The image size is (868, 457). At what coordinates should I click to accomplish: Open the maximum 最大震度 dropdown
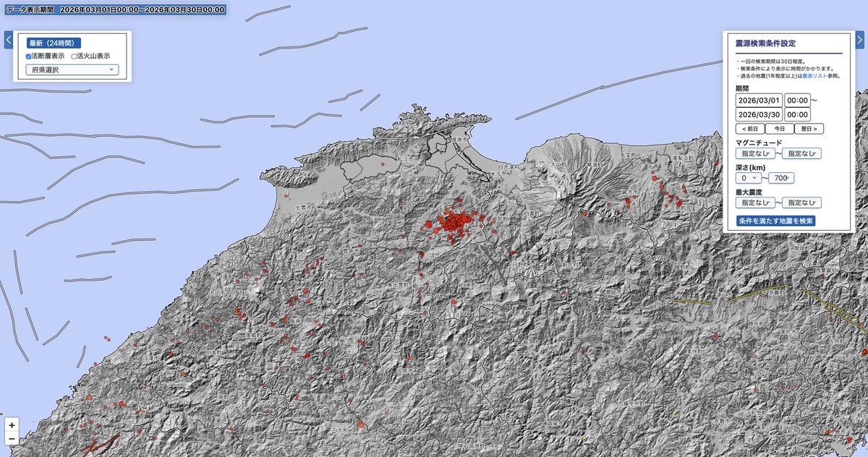tap(801, 203)
